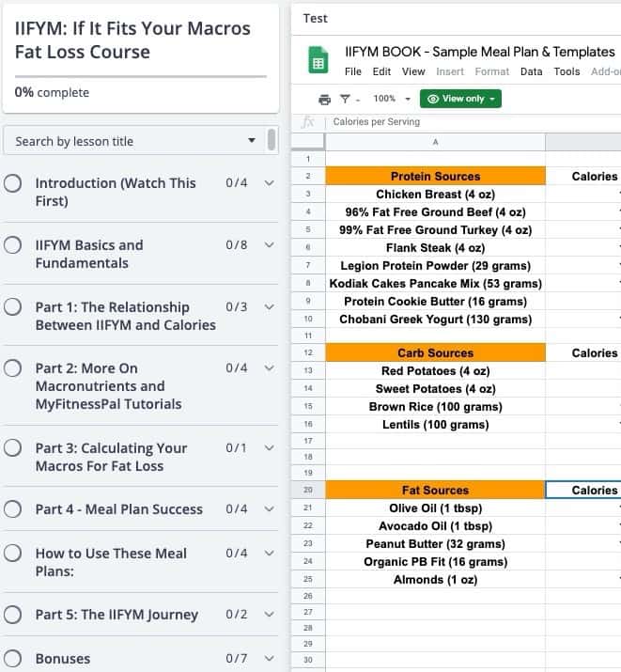Toggle the Part 2 Macronutrients section circle
This screenshot has width=621, height=672.
12,368
